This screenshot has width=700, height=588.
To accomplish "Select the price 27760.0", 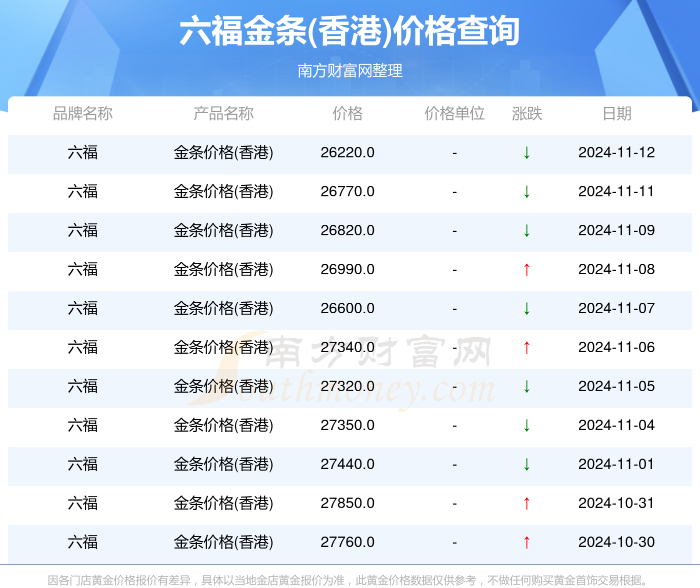I will coord(347,542).
